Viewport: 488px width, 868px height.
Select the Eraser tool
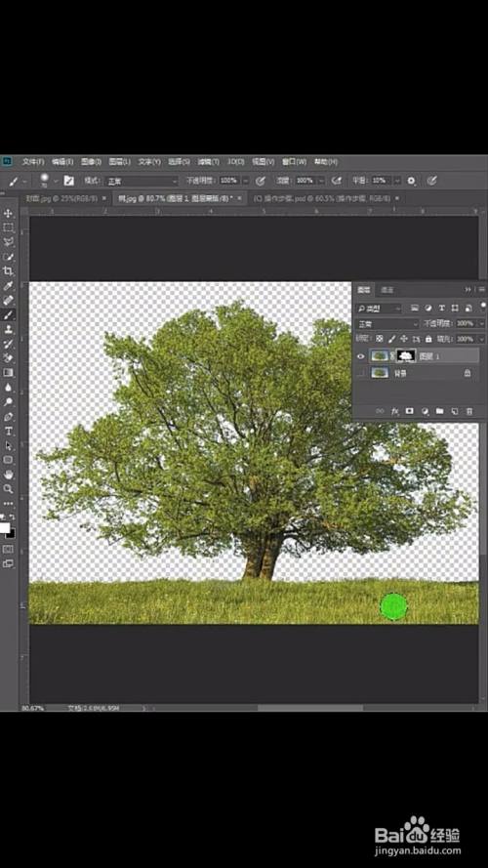[x=9, y=358]
